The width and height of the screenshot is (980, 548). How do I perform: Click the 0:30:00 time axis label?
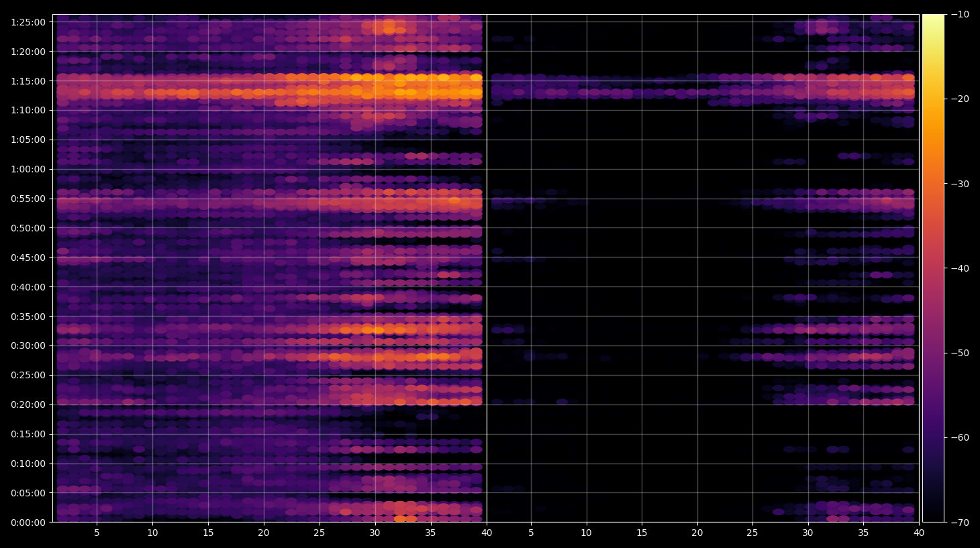pos(28,346)
